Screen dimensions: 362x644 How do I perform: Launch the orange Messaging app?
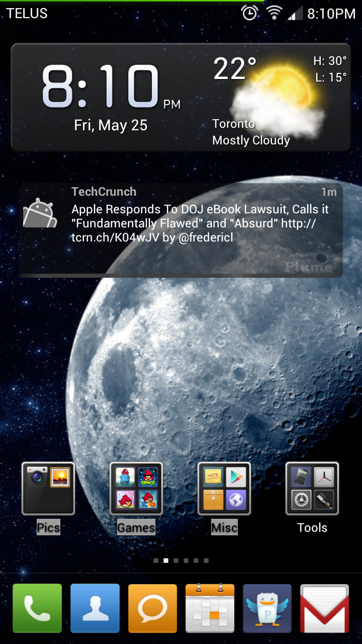152,608
